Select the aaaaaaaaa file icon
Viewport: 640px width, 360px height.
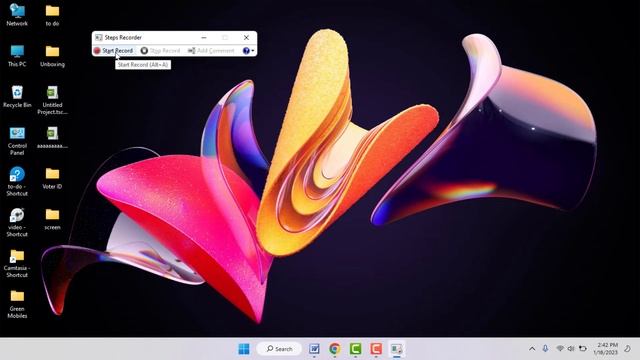pyautogui.click(x=52, y=137)
